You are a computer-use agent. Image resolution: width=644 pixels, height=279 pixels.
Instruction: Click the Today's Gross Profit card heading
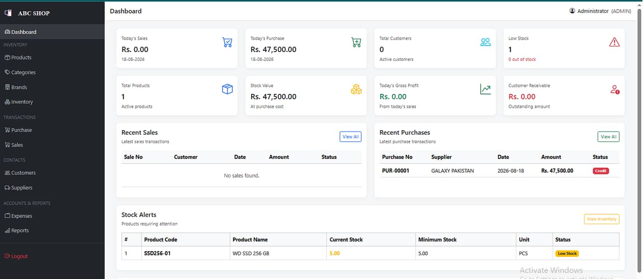(399, 86)
